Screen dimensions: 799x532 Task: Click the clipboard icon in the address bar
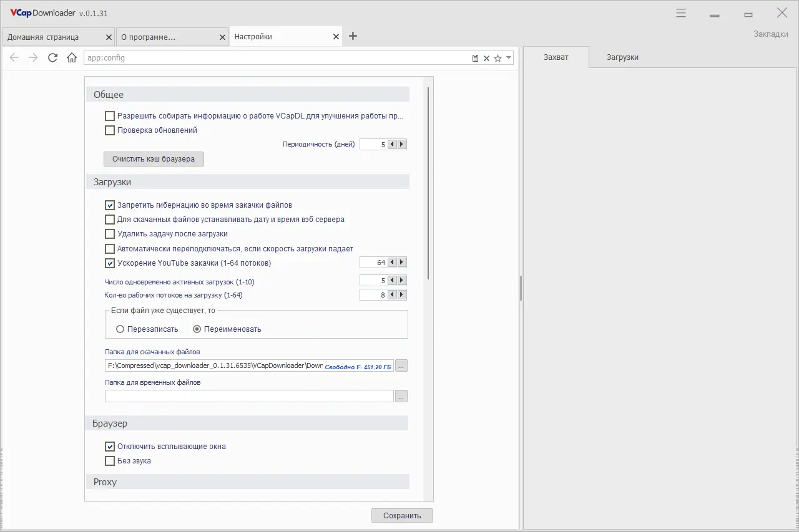[475, 58]
